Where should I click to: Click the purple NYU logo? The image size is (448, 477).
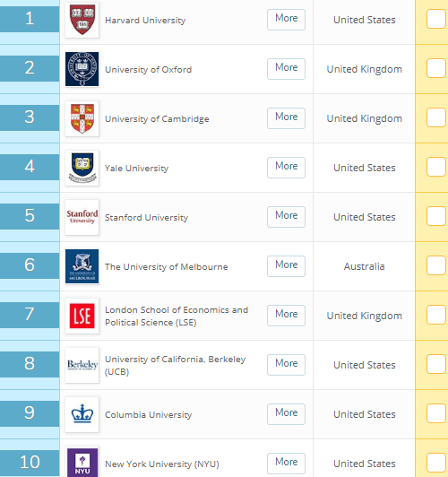tap(82, 463)
